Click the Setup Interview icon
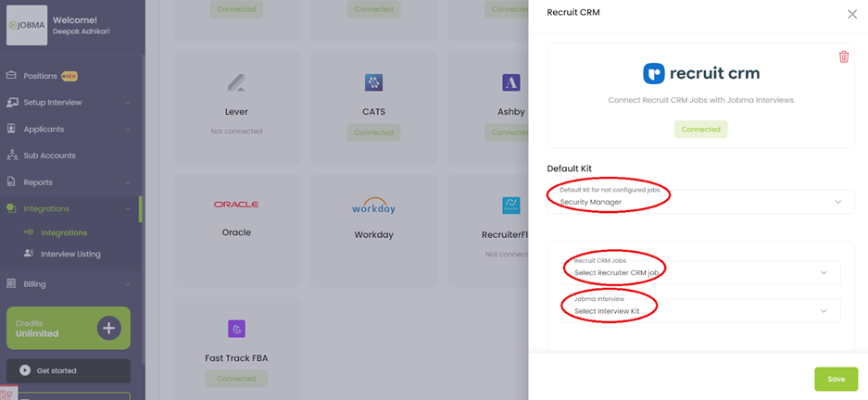The width and height of the screenshot is (868, 400). click(11, 103)
